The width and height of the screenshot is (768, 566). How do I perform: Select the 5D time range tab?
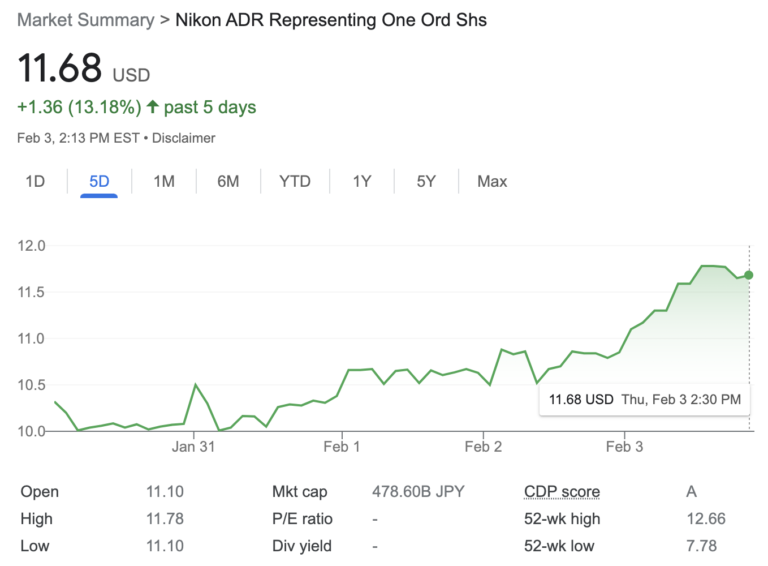point(99,182)
